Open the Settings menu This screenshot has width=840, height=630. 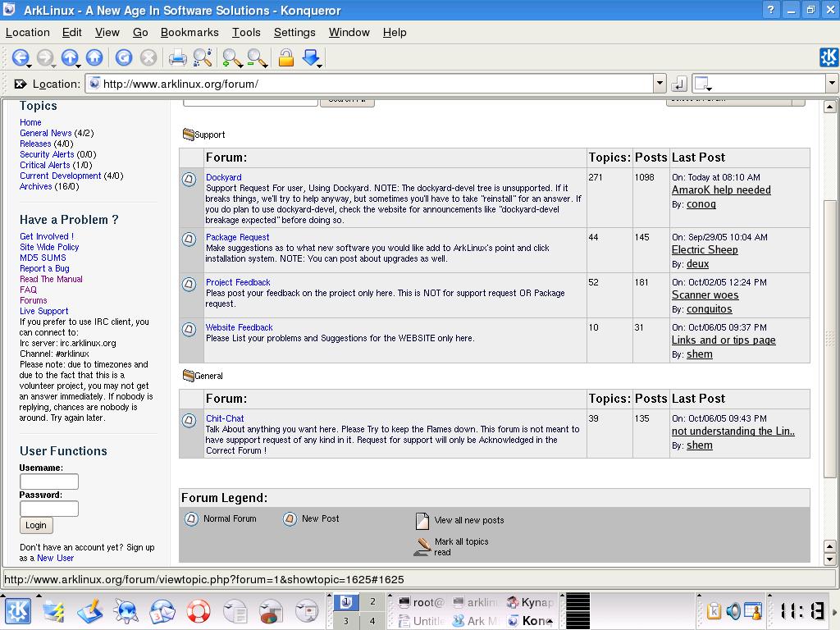tap(294, 32)
